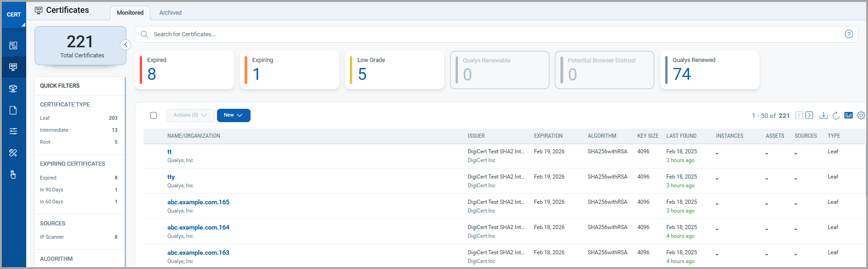The width and height of the screenshot is (868, 269).
Task: Open the Low Grade card
Action: coord(394,70)
